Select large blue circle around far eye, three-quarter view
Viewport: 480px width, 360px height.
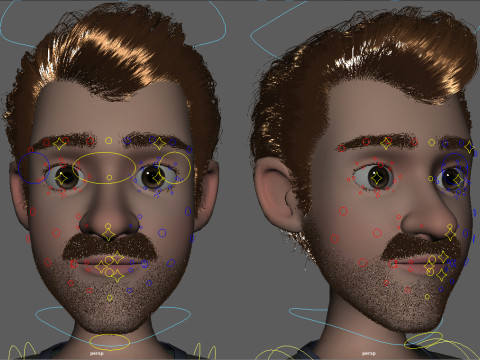coord(455,169)
